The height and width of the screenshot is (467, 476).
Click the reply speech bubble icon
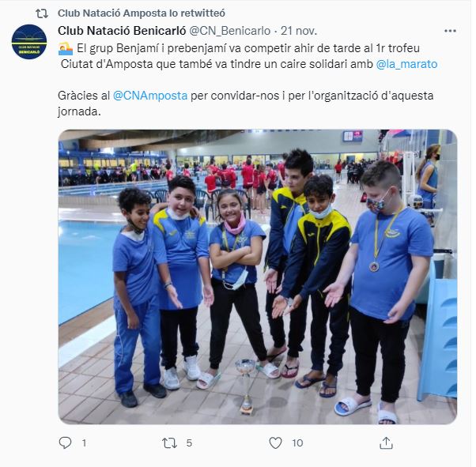tap(66, 443)
